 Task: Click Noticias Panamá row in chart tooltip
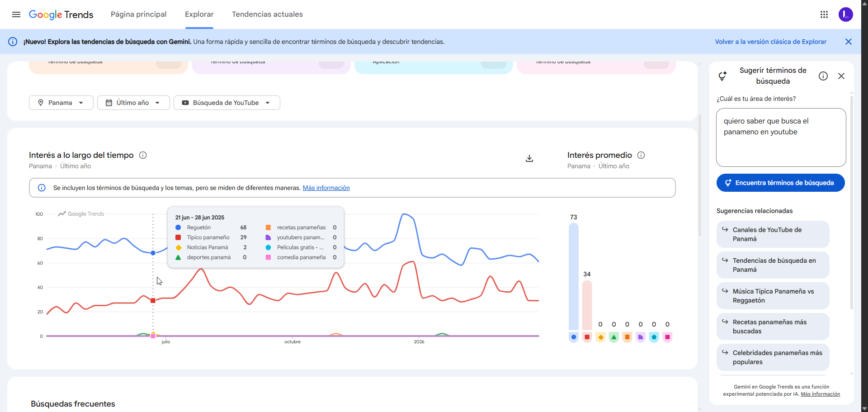click(211, 247)
